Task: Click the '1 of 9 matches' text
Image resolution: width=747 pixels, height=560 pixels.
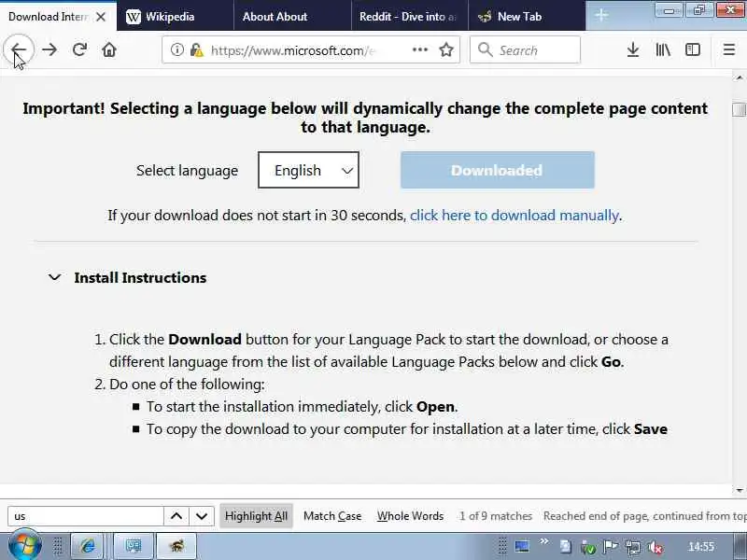Action: coord(496,516)
